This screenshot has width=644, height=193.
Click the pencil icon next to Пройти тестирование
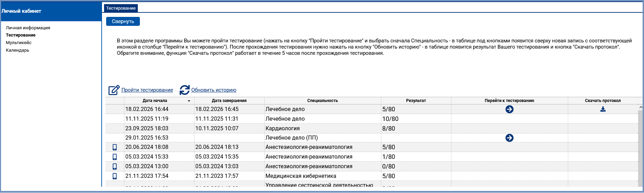(x=114, y=90)
